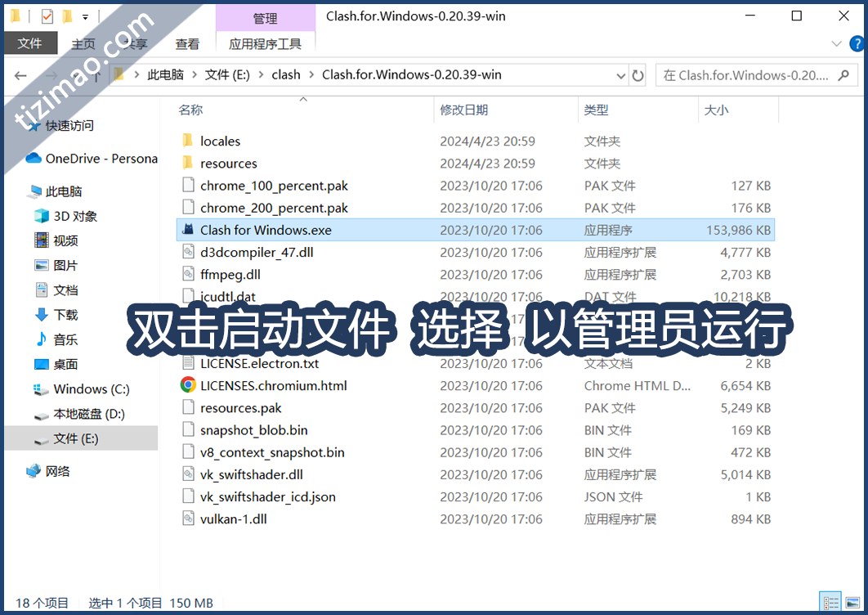The image size is (868, 615).
Task: Click the 桌面 desktop icon in sidebar
Action: click(42, 364)
